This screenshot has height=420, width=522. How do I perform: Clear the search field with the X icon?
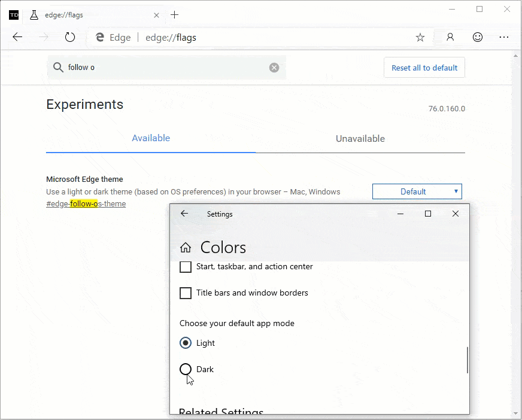[x=274, y=67]
